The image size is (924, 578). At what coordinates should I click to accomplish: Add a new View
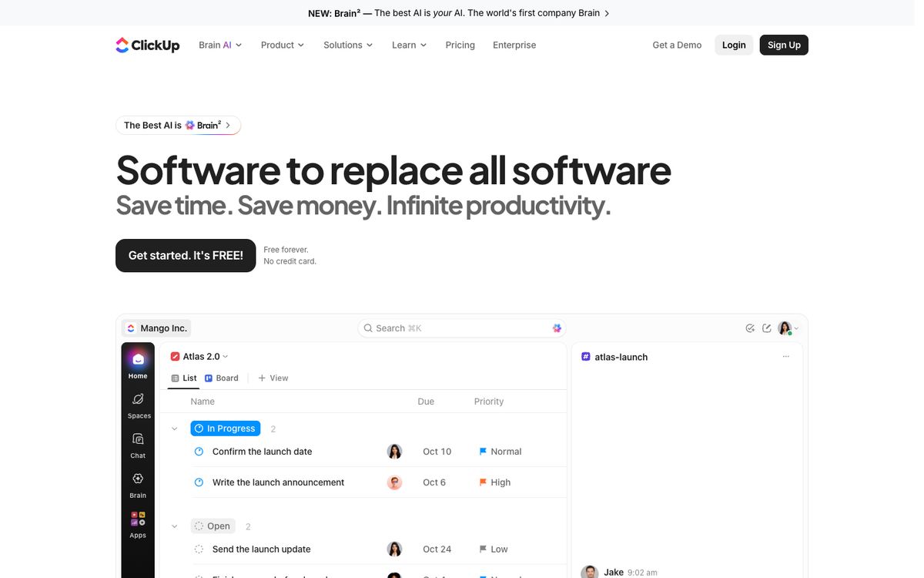273,378
